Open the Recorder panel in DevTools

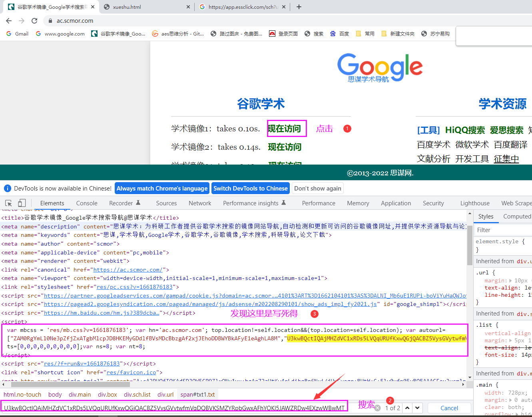tap(125, 203)
